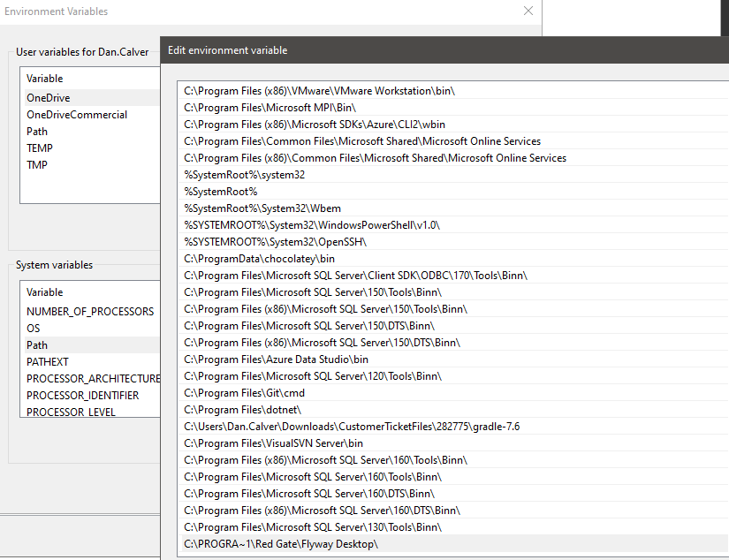Select the Azure Data Studio bin entry
The image size is (729, 560).
[452, 359]
